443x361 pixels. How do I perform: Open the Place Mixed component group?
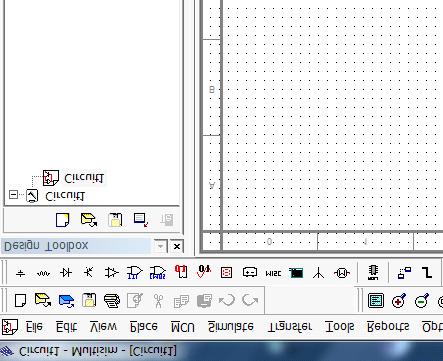coord(204,272)
